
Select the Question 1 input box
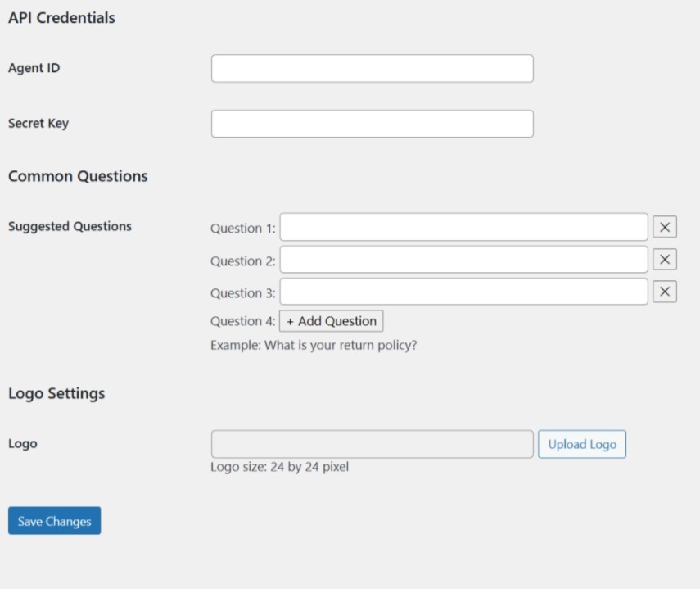tap(464, 227)
